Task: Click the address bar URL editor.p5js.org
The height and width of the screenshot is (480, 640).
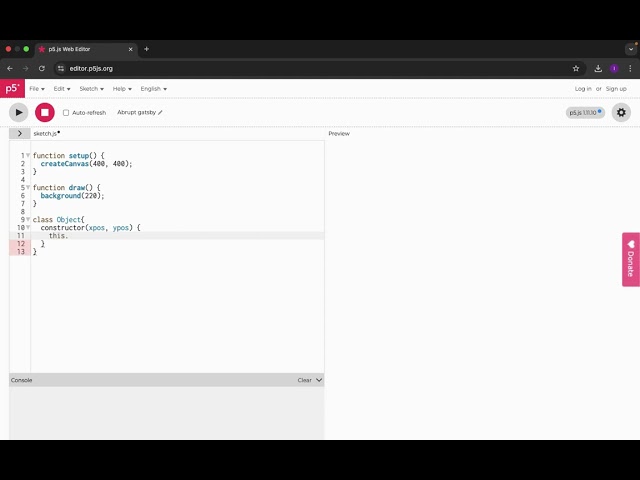Action: (x=91, y=69)
